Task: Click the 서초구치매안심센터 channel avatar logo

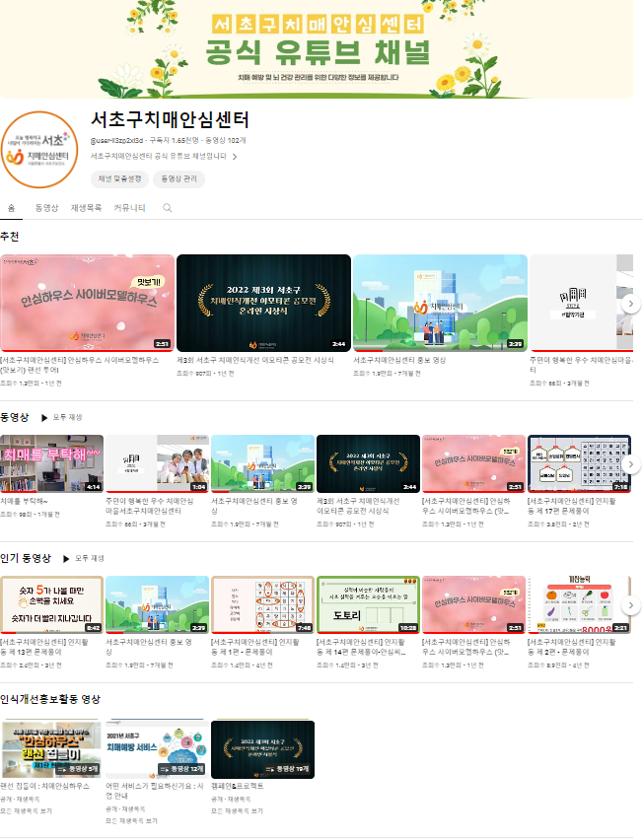Action: [39, 150]
